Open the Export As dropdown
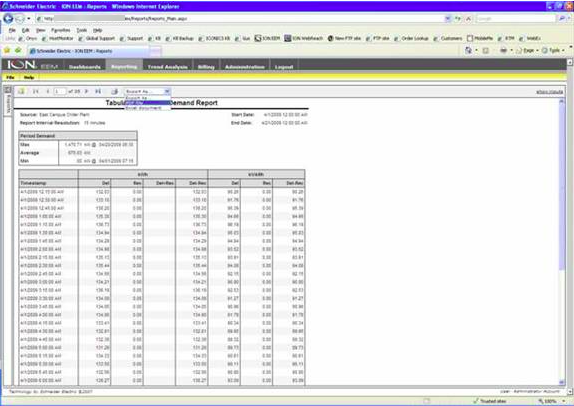Image resolution: width=574 pixels, height=406 pixels. [x=147, y=91]
